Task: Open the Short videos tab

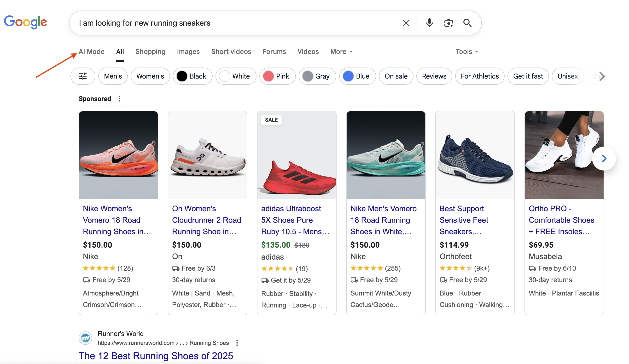Action: (231, 52)
